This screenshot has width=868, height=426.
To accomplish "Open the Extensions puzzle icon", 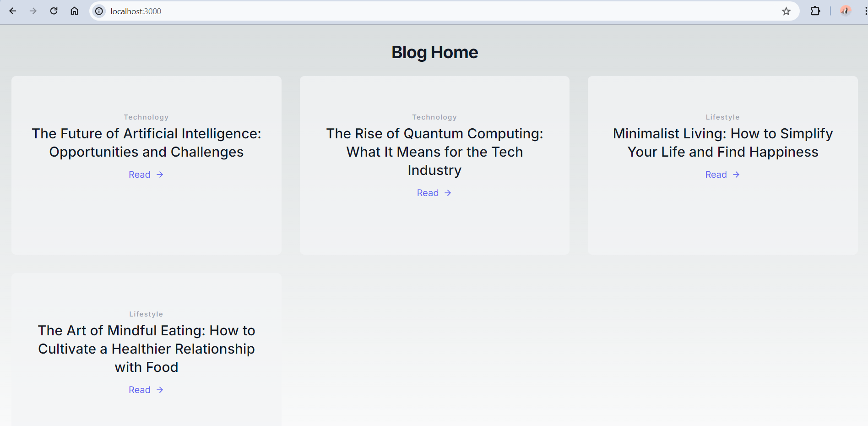I will pyautogui.click(x=815, y=11).
